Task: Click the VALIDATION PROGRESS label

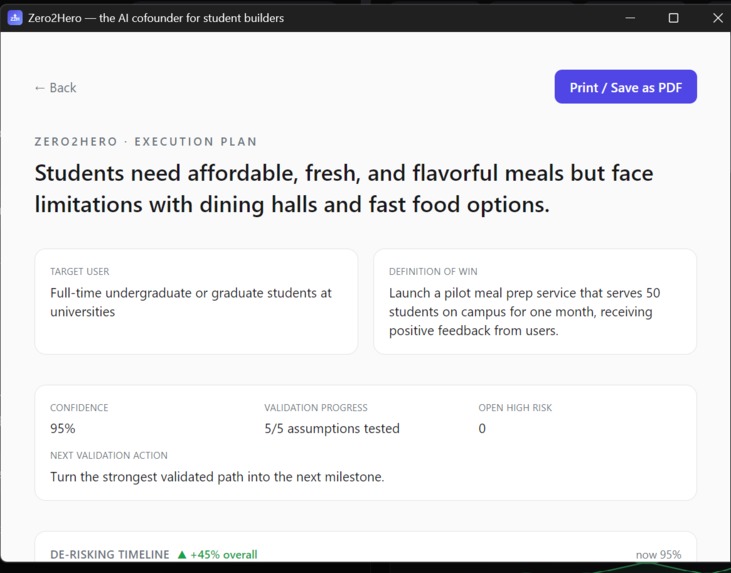Action: tap(316, 407)
